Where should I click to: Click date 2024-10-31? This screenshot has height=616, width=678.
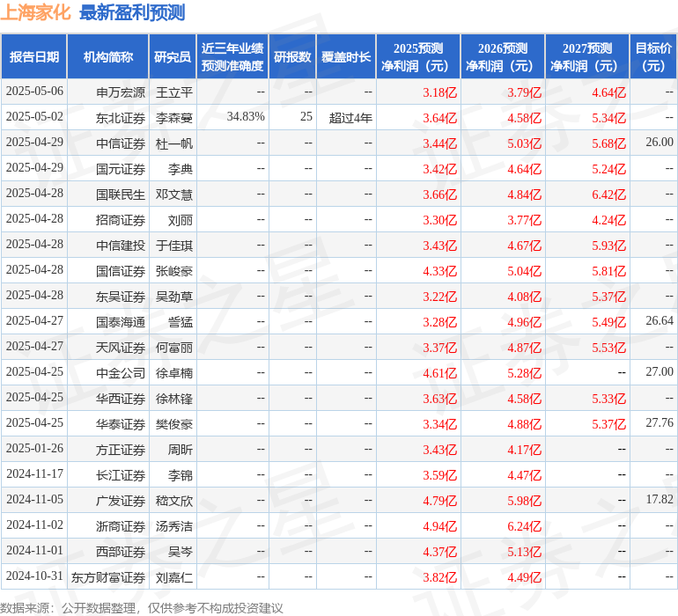pyautogui.click(x=34, y=576)
